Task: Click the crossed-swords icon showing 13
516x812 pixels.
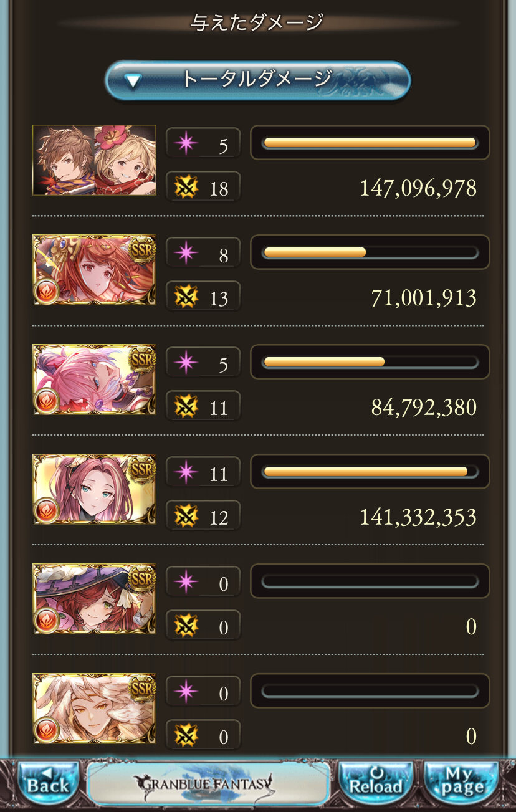Action: [186, 297]
